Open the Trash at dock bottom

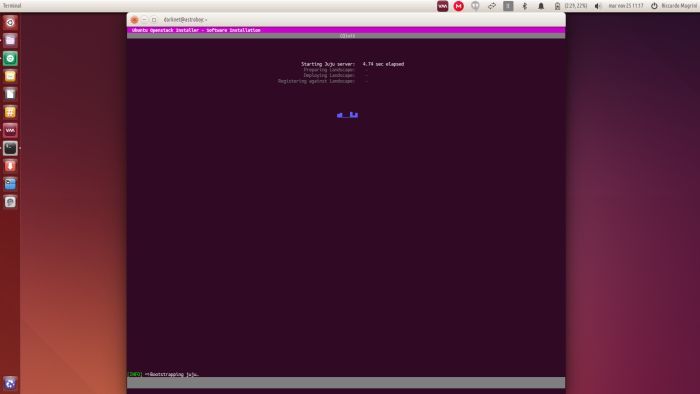click(x=10, y=383)
